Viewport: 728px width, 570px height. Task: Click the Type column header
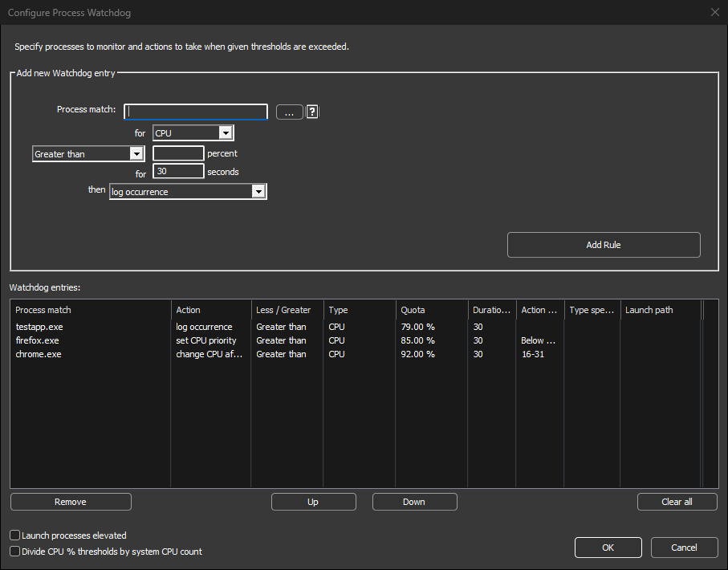[360, 310]
